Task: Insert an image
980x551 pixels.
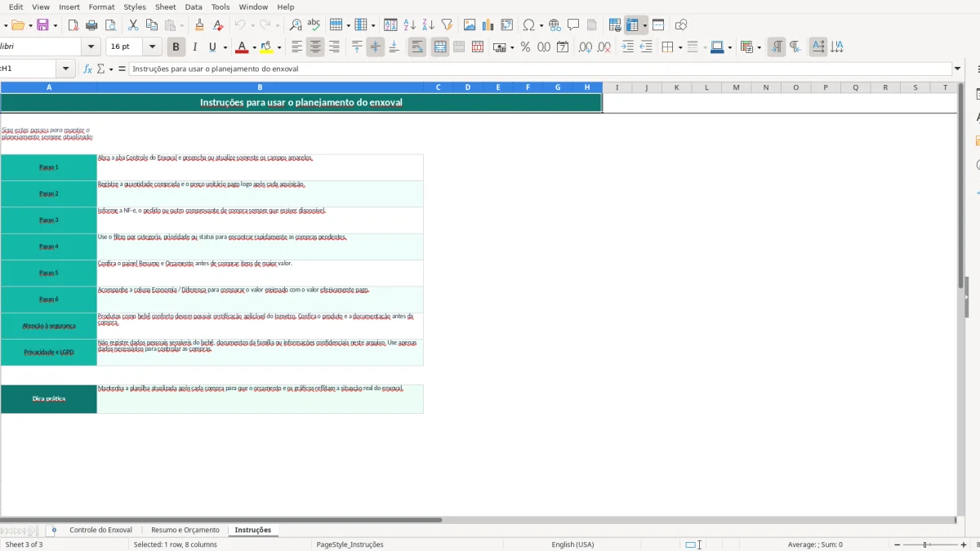Action: pos(470,25)
